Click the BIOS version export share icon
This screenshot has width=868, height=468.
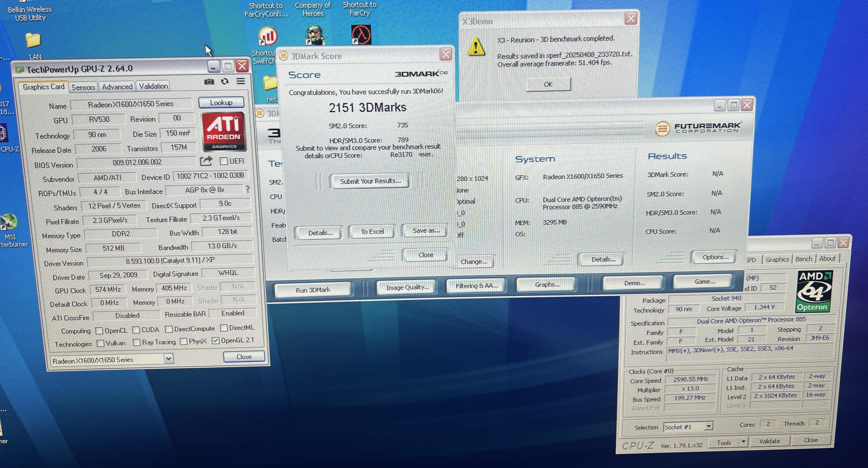point(206,161)
